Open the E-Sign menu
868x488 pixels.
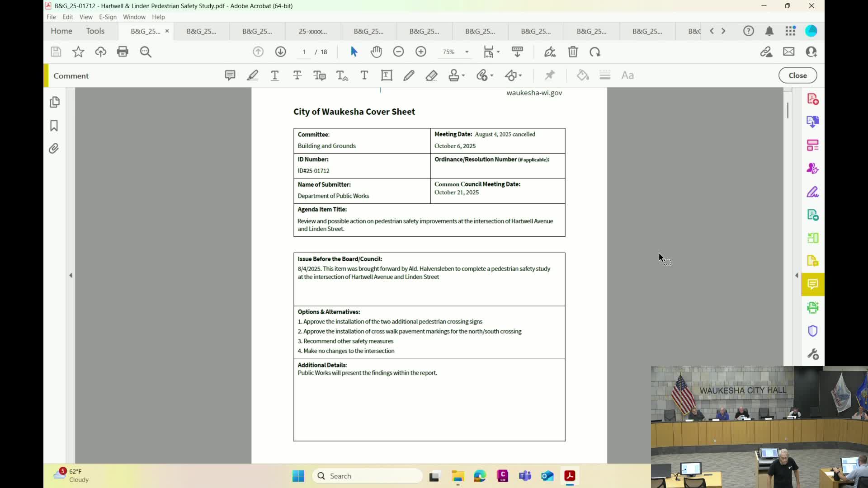point(108,17)
